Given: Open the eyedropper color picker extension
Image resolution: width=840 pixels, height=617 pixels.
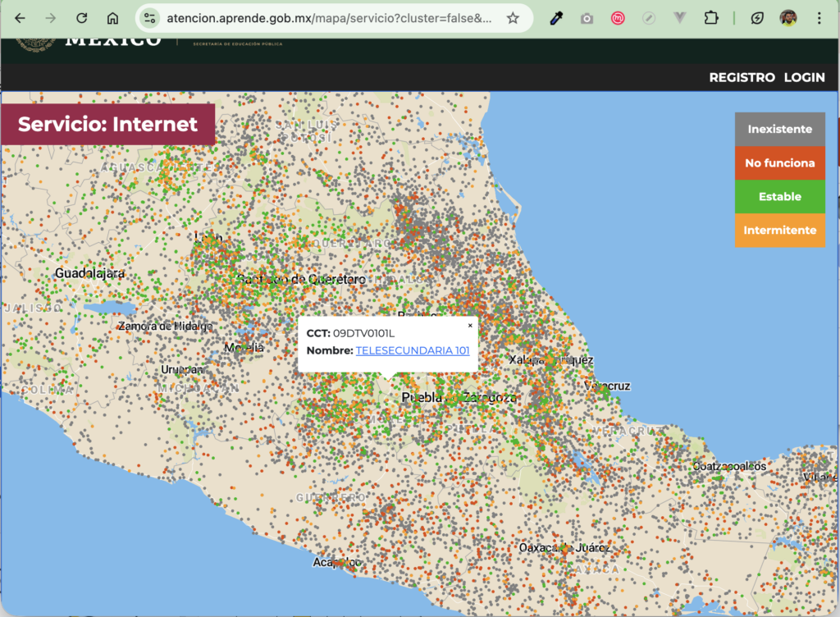Looking at the screenshot, I should (556, 18).
